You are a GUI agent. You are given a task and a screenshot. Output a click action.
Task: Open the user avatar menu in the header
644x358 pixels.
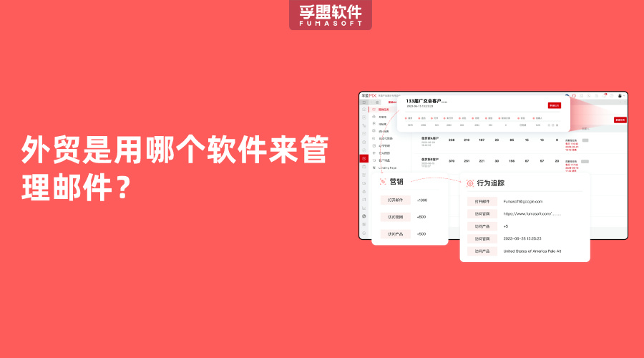click(x=620, y=96)
